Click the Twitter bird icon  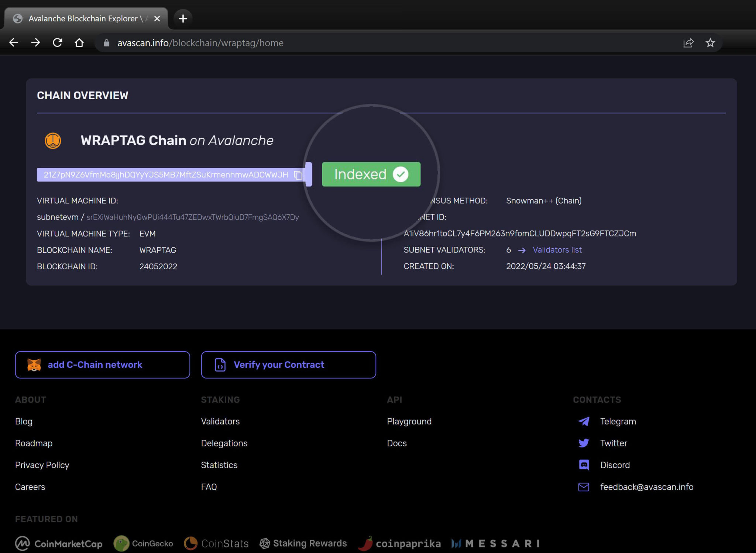tap(584, 443)
